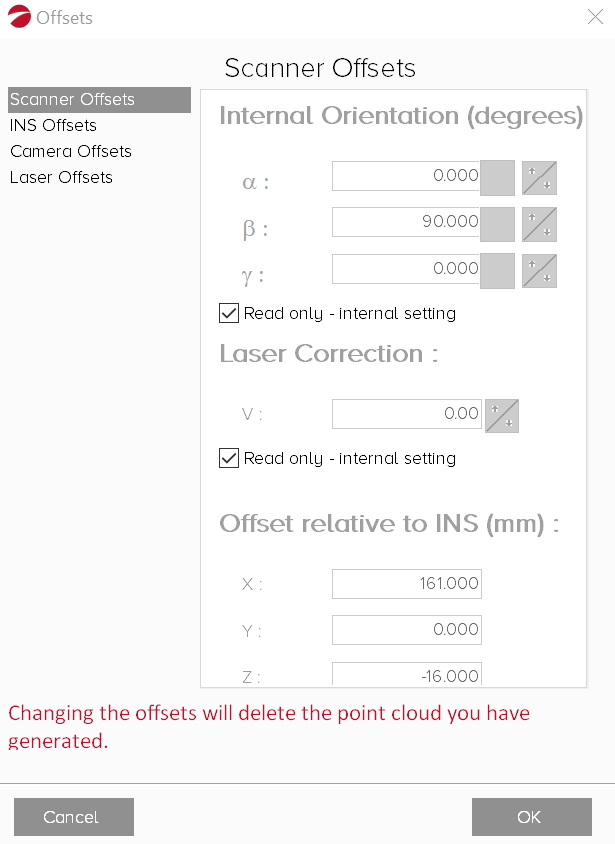This screenshot has width=615, height=844.
Task: Click the gray square beside gamma field
Action: 498,270
